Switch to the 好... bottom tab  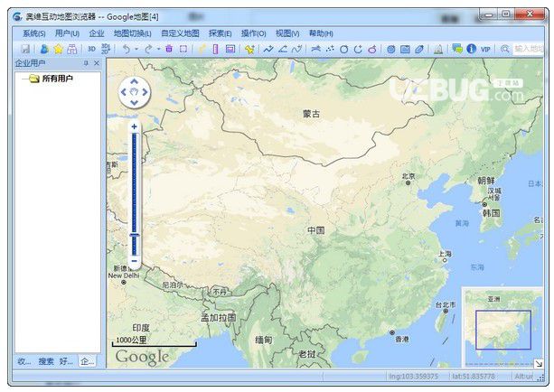(x=66, y=361)
